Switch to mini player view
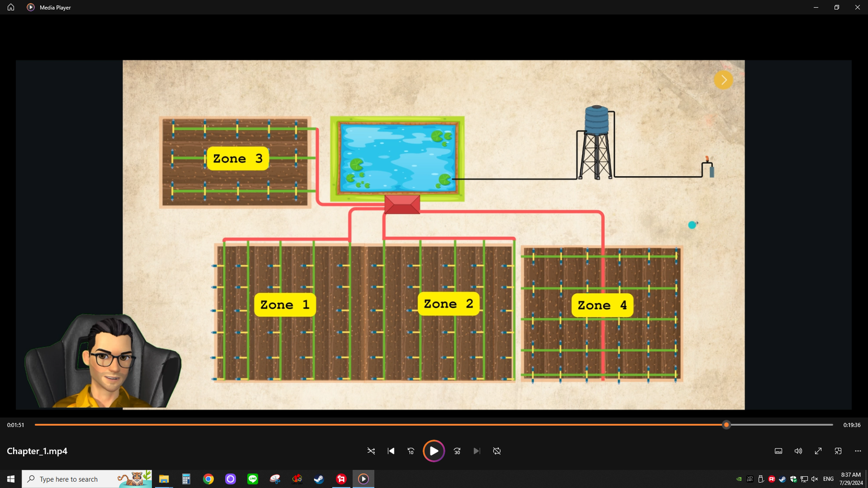 [838, 451]
